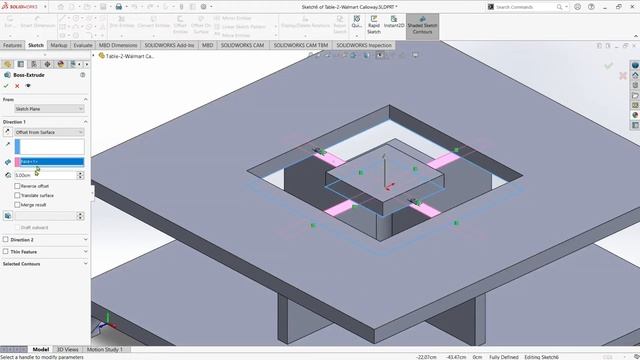Enable the Thin Feature checkbox
This screenshot has height=360, width=640.
pos(6,251)
